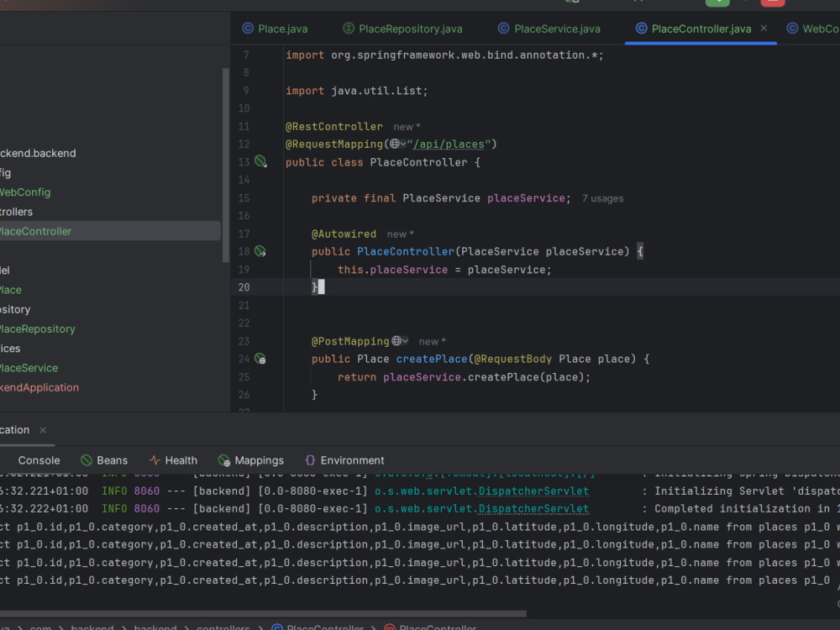
Task: Click the class icon on Place.java tab
Action: coord(248,29)
